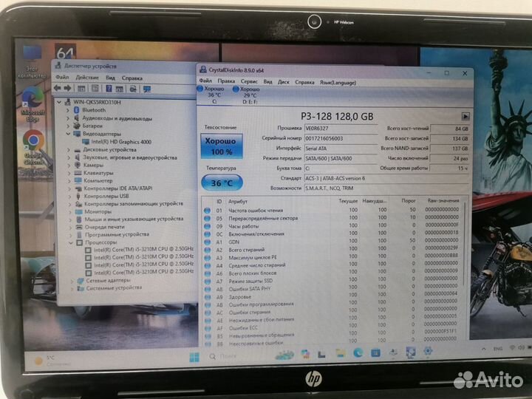Click the Windows Start button on taskbar
The image size is (532, 399).
pyautogui.click(x=194, y=357)
